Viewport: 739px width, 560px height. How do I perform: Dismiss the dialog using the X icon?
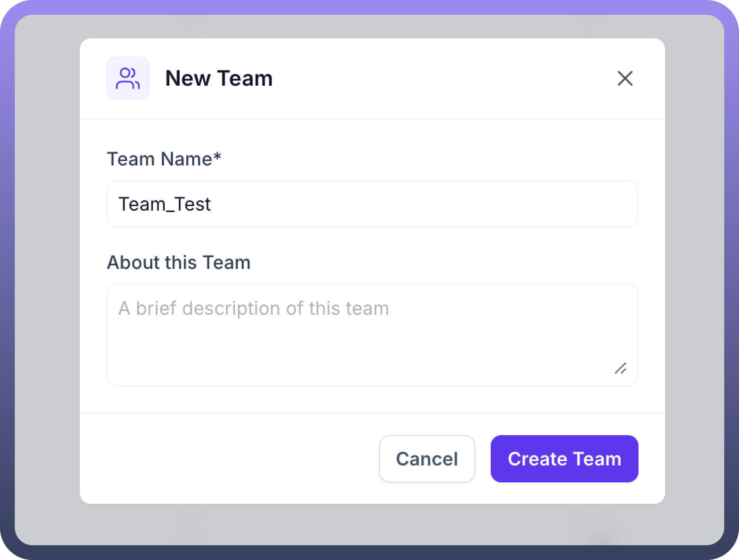625,78
